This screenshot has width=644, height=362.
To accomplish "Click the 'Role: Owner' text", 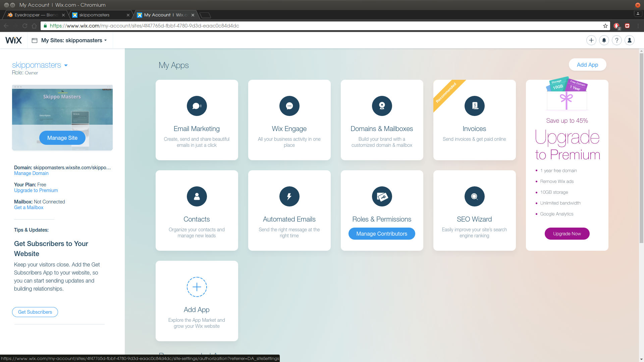I will point(25,73).
